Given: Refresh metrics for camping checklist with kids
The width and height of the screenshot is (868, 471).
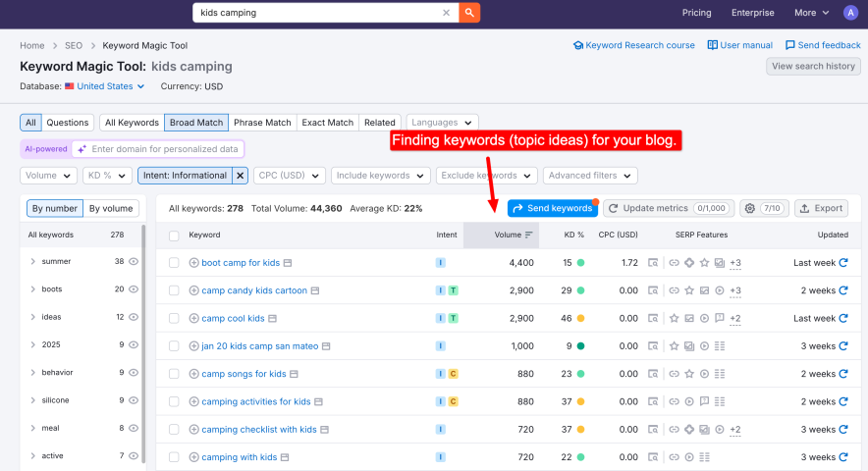Looking at the screenshot, I should click(x=843, y=429).
